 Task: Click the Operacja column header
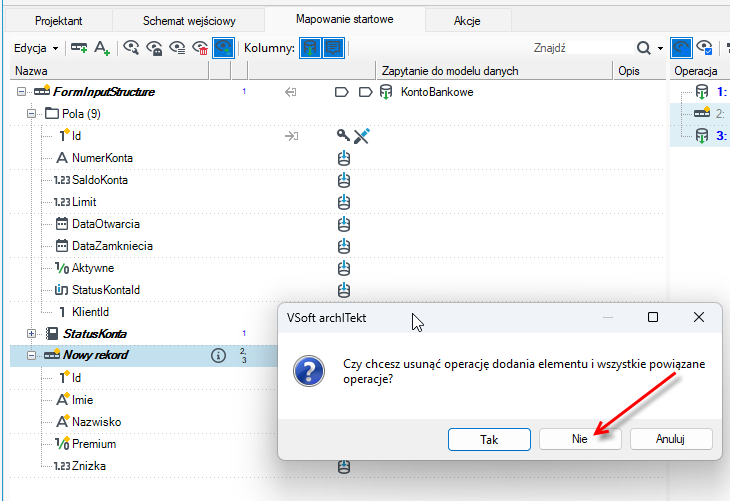700,71
